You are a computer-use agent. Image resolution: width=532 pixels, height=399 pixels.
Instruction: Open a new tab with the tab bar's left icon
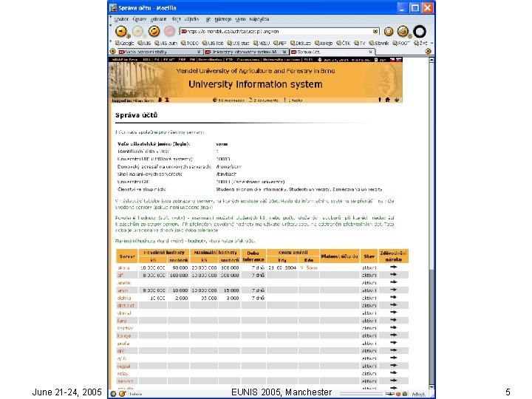(x=113, y=52)
